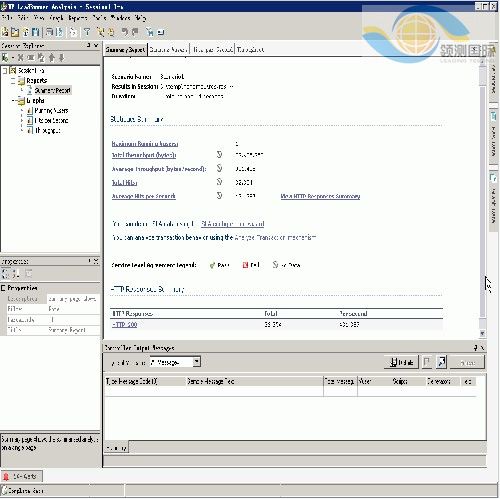Open the Total Throughput (bytes) link

coord(144,155)
